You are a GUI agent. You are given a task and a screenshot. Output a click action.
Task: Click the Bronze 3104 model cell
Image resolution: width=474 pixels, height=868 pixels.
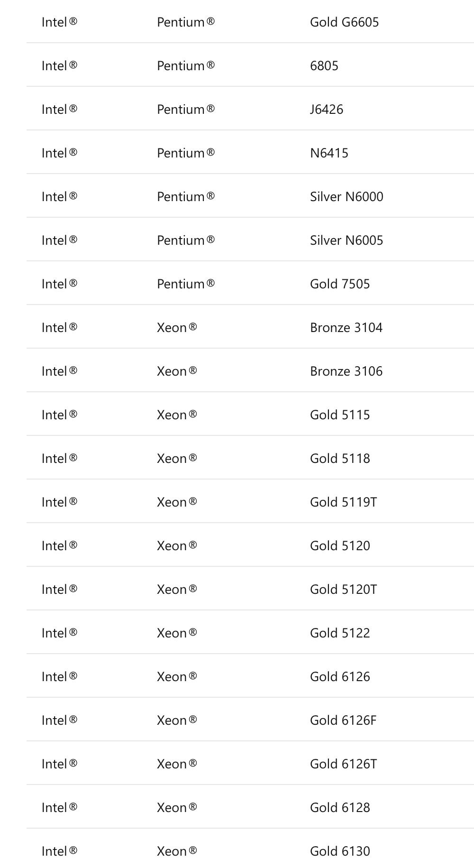tap(346, 328)
